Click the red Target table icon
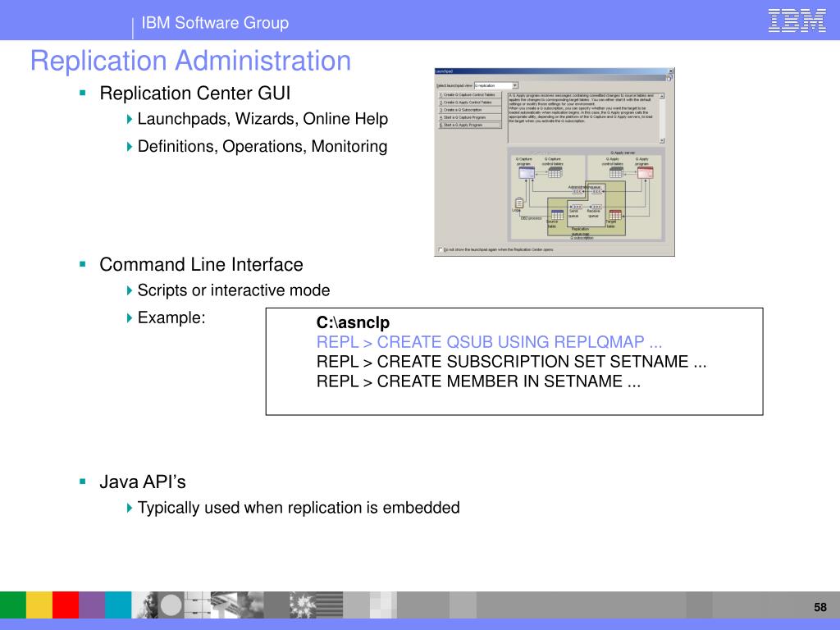 click(615, 215)
